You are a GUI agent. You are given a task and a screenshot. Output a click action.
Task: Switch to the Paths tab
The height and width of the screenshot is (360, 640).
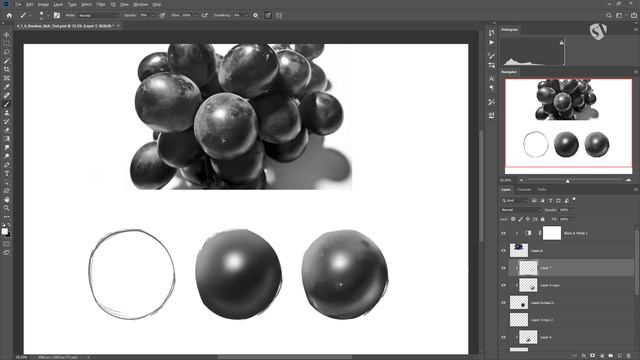[x=542, y=190]
